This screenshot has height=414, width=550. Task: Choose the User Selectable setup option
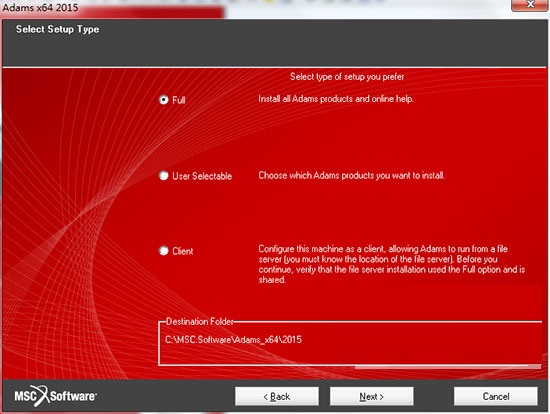tap(164, 175)
